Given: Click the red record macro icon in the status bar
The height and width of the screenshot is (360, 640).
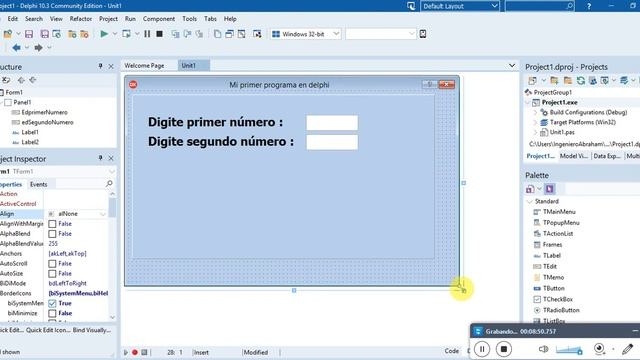Looking at the screenshot, I should 135,352.
